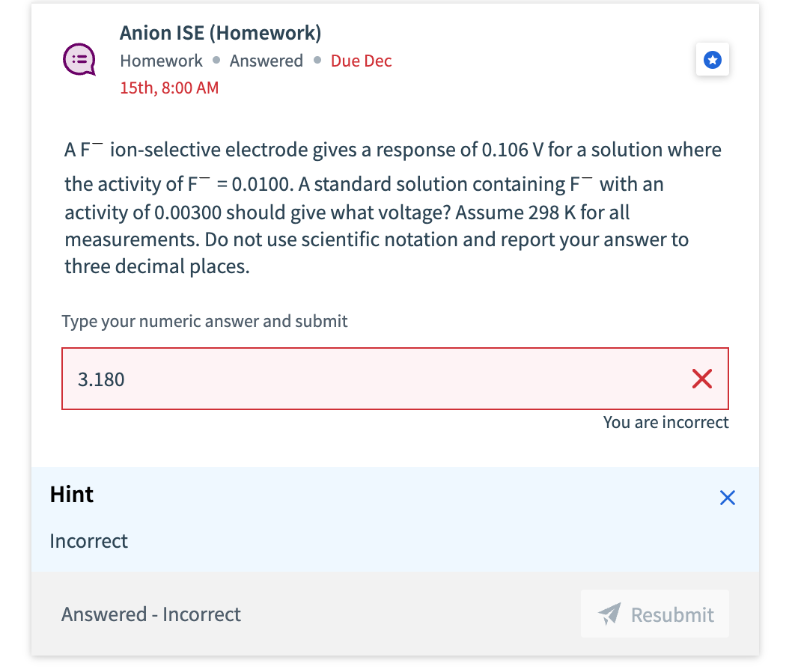Image resolution: width=795 pixels, height=672 pixels.
Task: Close the Hint panel with the blue X
Action: [727, 497]
